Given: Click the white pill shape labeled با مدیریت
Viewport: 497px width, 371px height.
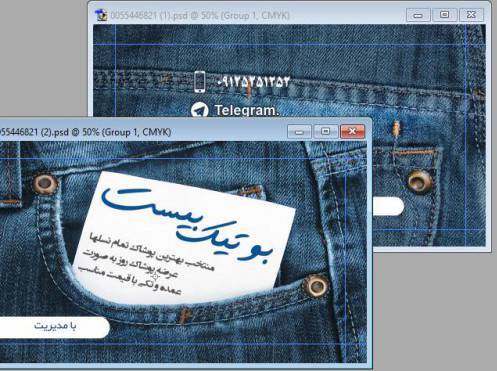Looking at the screenshot, I should (54, 327).
